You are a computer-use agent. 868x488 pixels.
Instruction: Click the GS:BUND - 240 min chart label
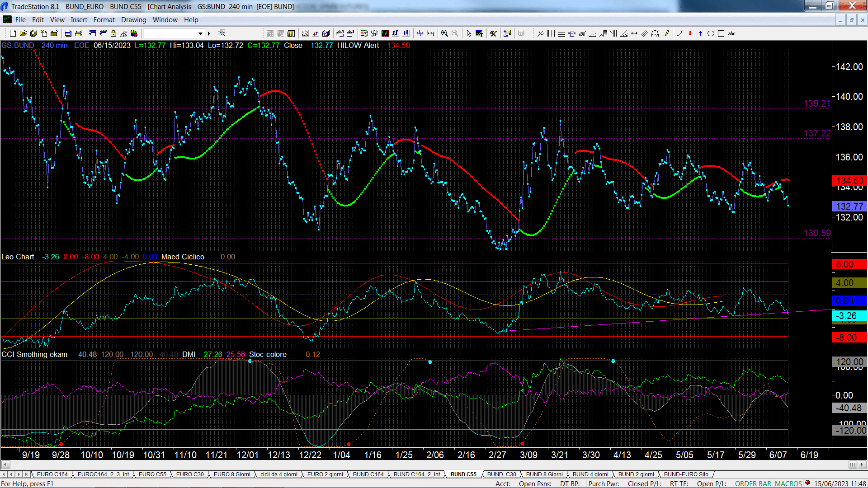pyautogui.click(x=35, y=45)
